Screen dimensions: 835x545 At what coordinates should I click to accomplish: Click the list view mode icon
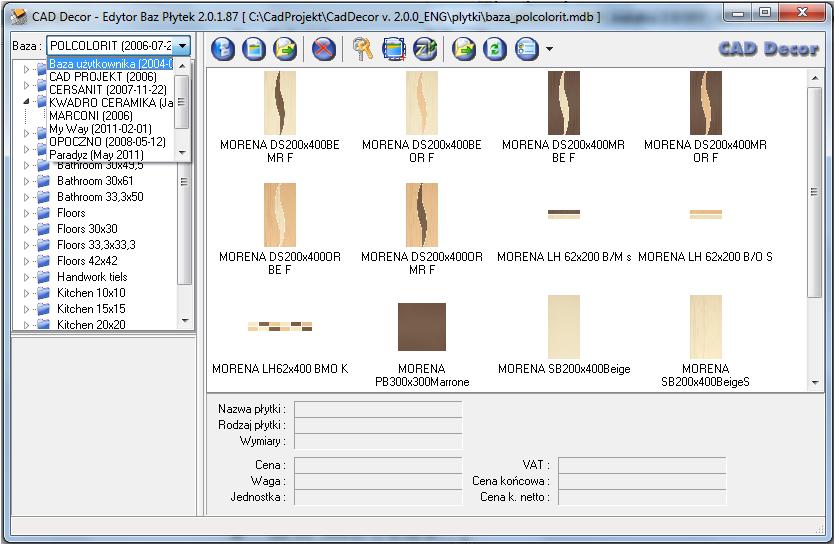coord(527,49)
